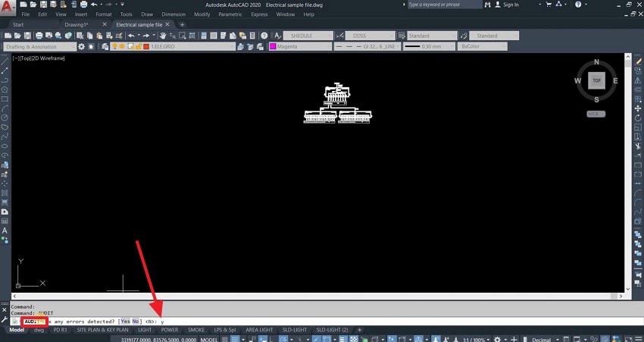The image size is (644, 342).
Task: Open the Draw menu
Action: [147, 14]
